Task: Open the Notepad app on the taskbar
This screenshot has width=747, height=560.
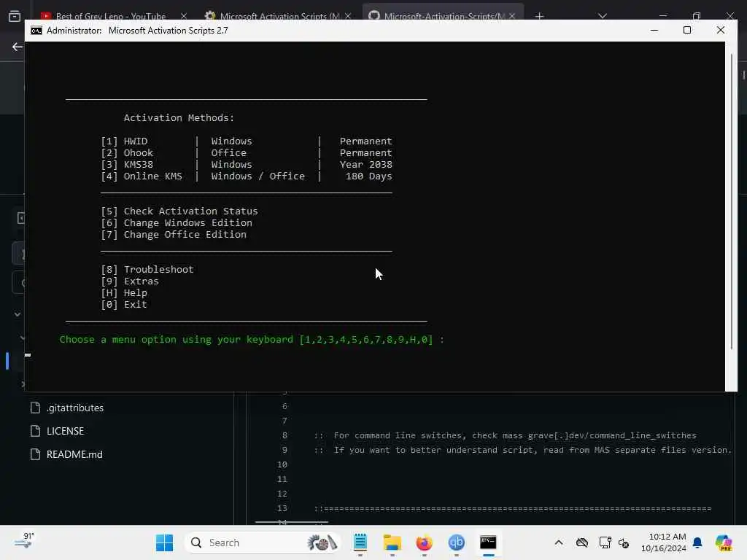Action: (x=360, y=542)
